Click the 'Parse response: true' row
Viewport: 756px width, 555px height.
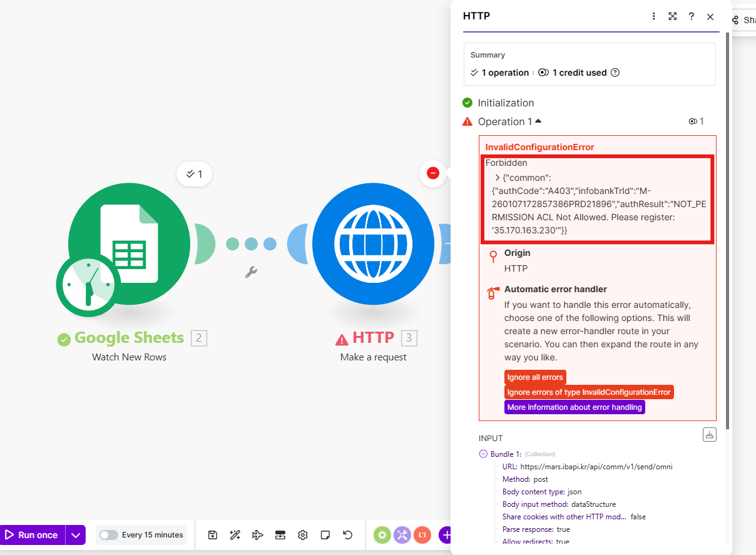(536, 529)
